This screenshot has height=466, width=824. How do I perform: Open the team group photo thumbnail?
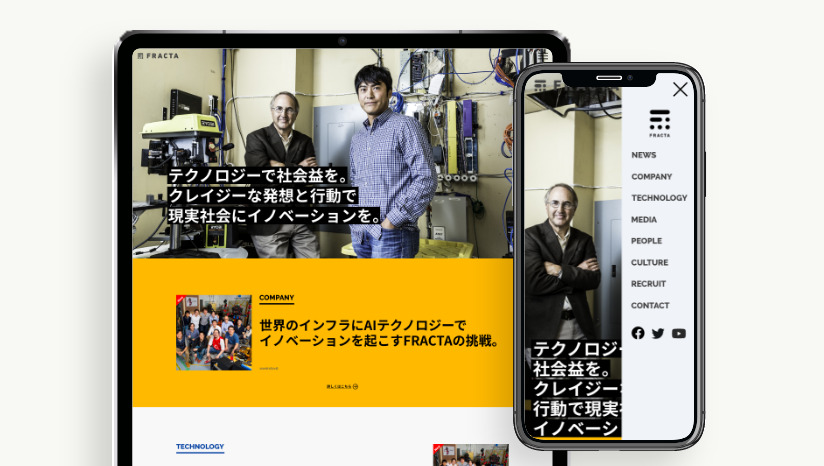coord(214,333)
